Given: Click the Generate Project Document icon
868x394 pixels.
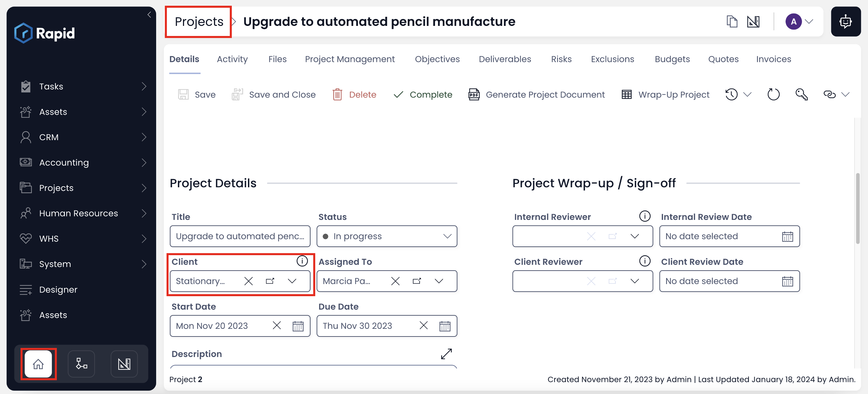Looking at the screenshot, I should (474, 94).
